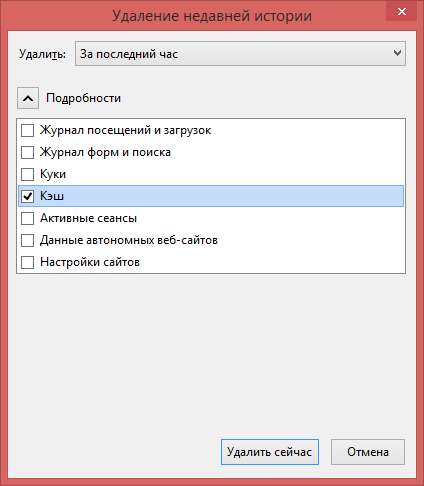Screen dimensions: 424x486
Task: Click the dropdown arrow of the Удалить combo box
Action: (397, 53)
